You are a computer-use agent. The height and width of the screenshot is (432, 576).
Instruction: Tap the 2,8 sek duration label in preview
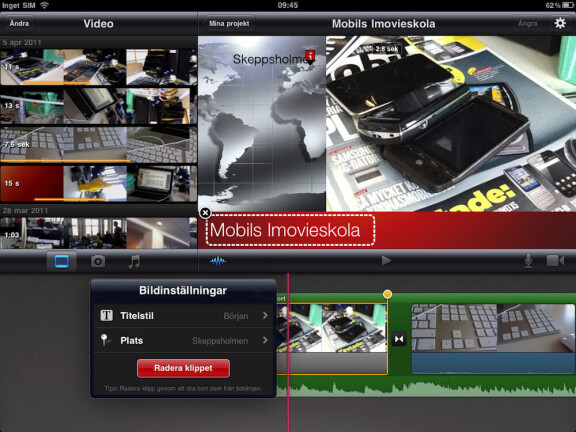pyautogui.click(x=386, y=48)
